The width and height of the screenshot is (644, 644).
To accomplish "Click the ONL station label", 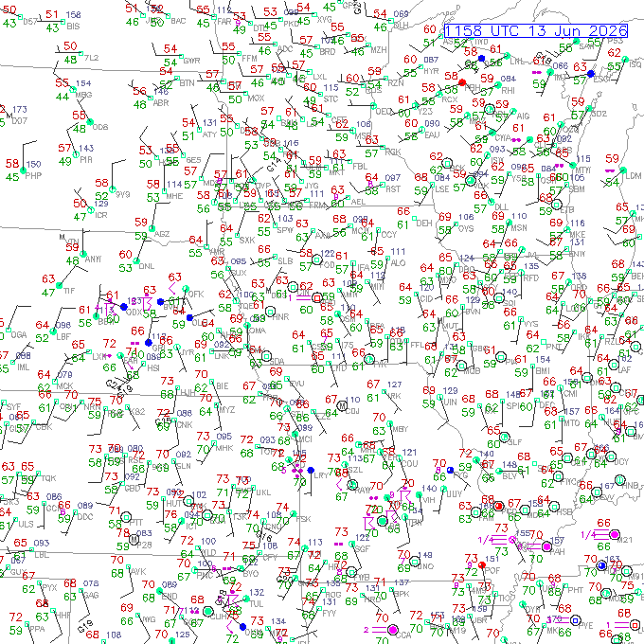I will (x=147, y=266).
